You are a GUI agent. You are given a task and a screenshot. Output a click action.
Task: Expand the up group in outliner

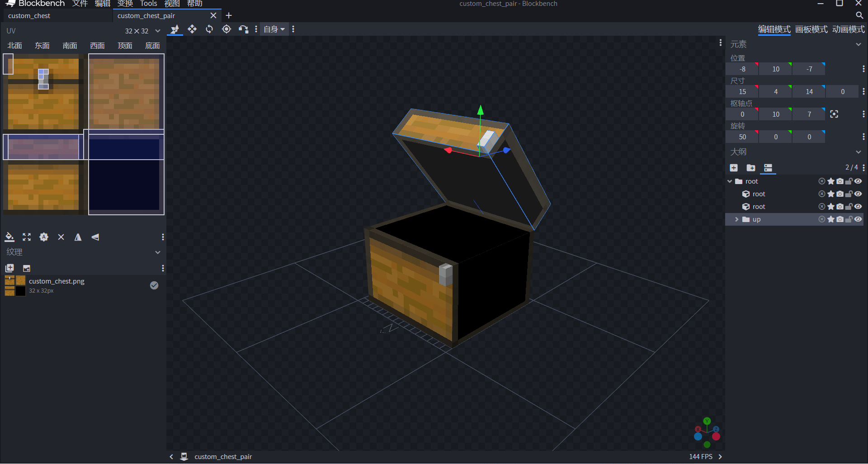[737, 219]
